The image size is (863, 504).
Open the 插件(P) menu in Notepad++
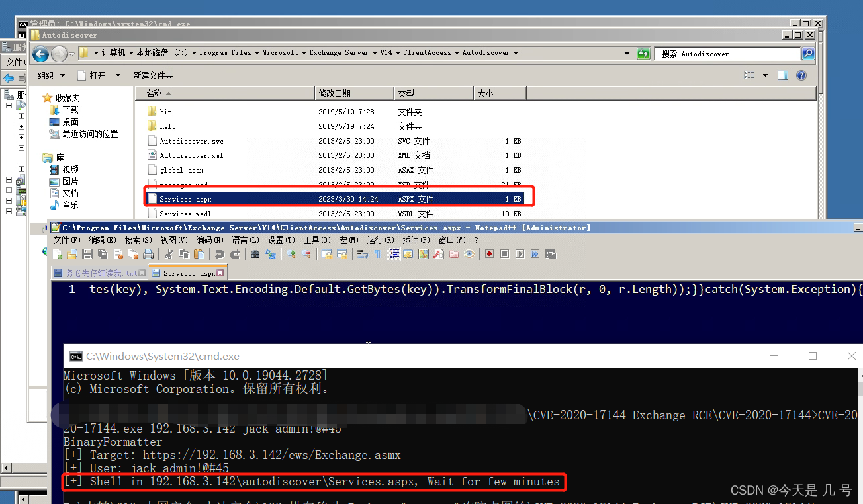click(416, 240)
